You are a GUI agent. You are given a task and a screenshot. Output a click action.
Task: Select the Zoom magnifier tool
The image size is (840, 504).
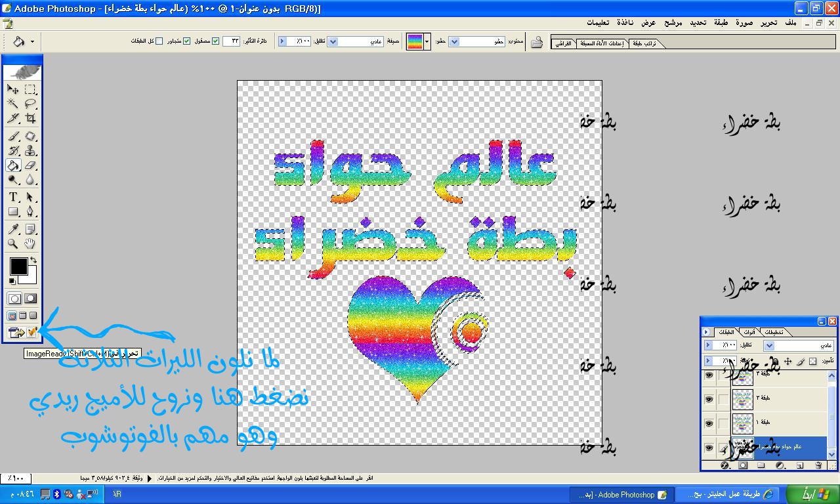tap(13, 244)
